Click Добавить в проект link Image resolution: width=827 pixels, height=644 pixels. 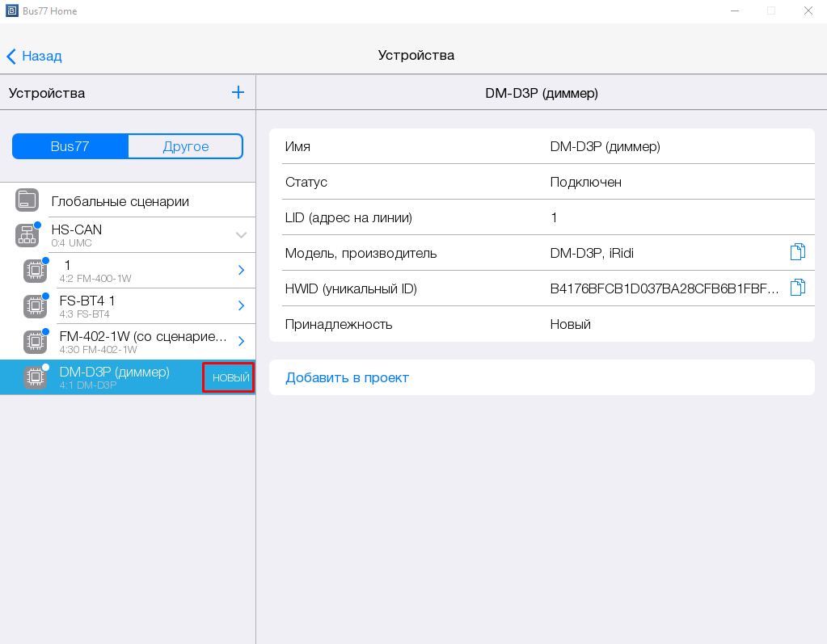tap(347, 377)
